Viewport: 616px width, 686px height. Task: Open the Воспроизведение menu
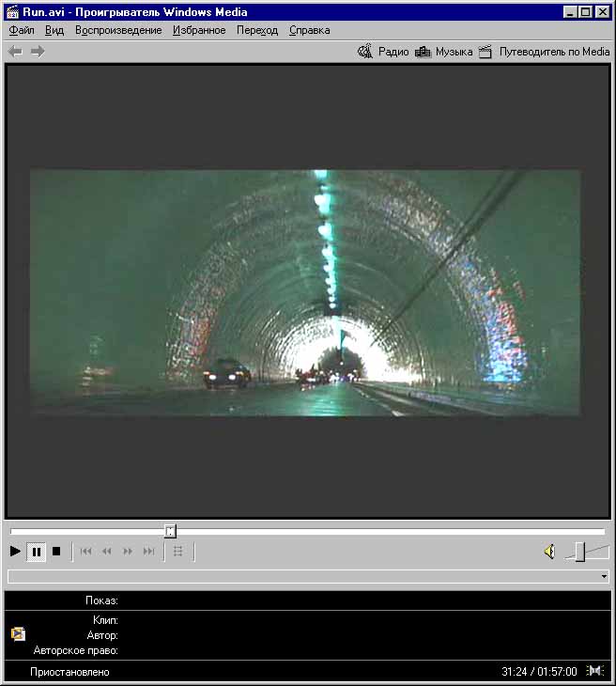click(118, 30)
